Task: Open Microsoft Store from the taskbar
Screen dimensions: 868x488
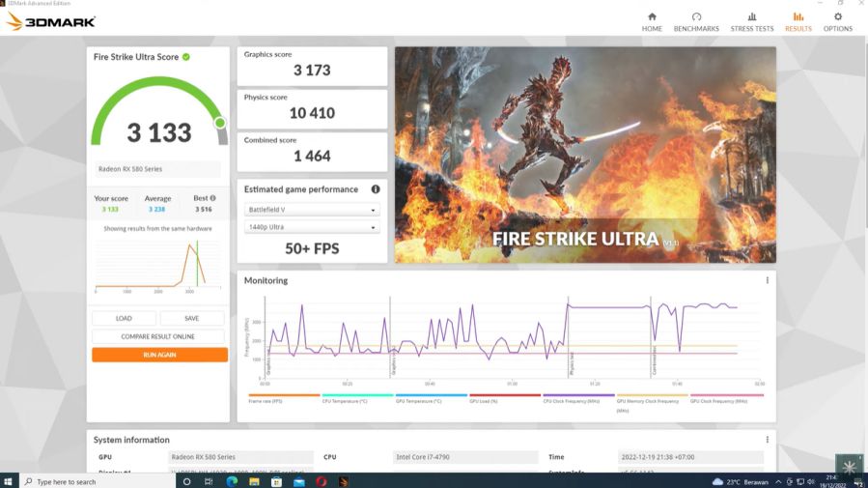Action: click(x=276, y=481)
